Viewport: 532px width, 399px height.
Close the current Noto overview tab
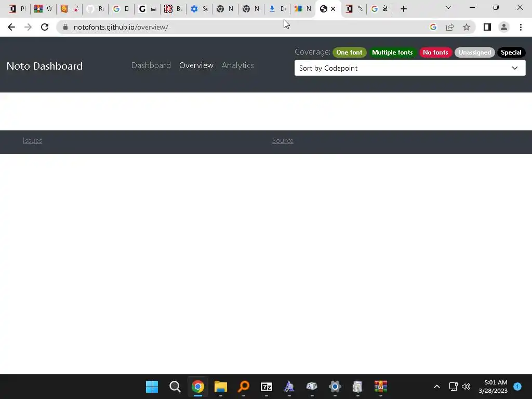coord(333,9)
